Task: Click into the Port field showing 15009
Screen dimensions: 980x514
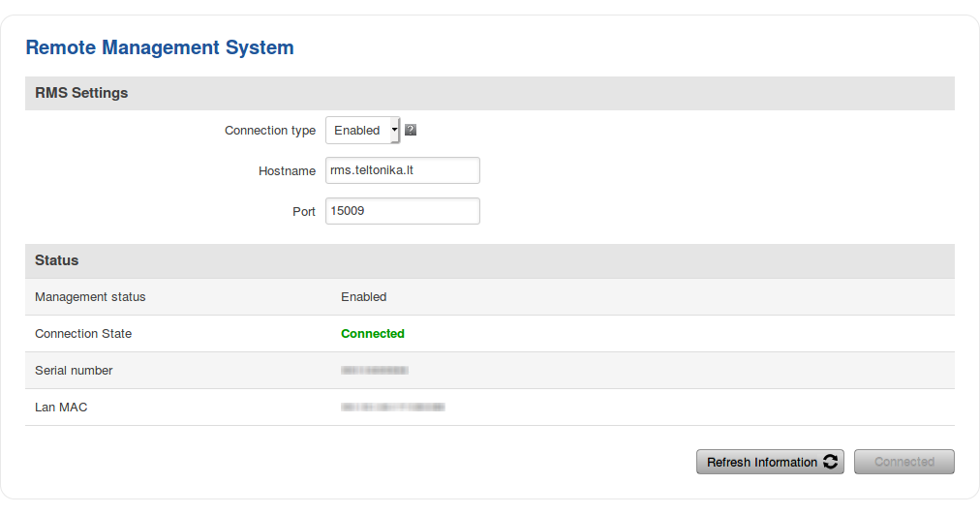Action: [402, 211]
